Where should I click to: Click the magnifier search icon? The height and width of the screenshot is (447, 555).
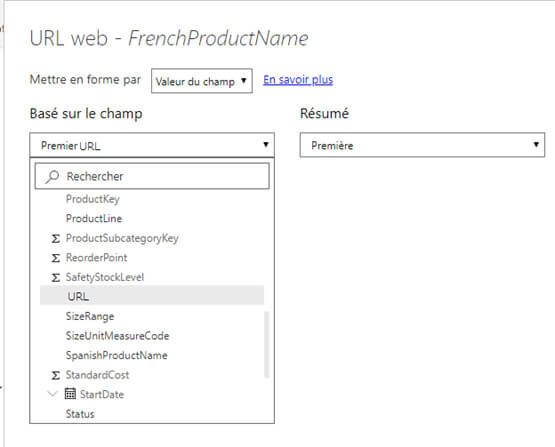click(x=52, y=177)
